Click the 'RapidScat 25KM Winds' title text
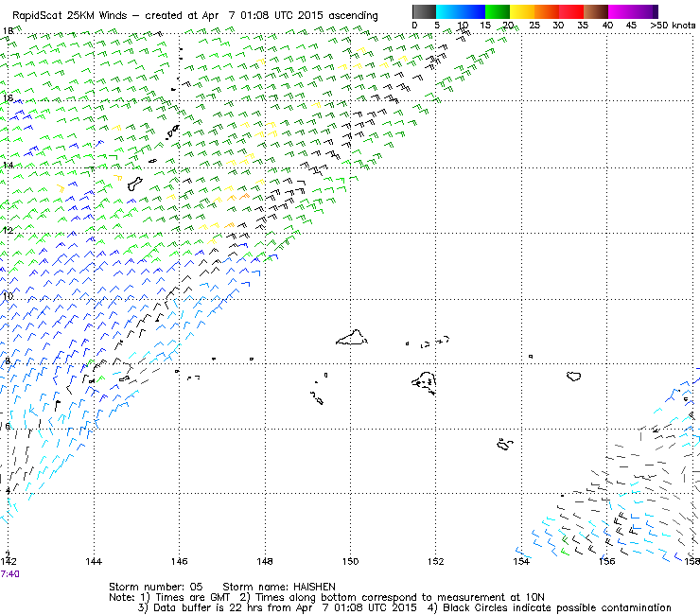 pos(70,16)
